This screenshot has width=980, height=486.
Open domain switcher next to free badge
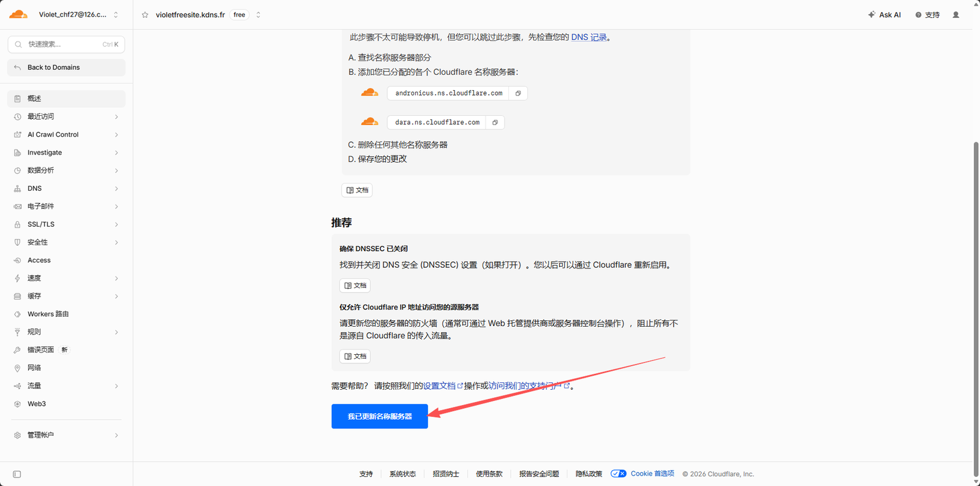258,15
